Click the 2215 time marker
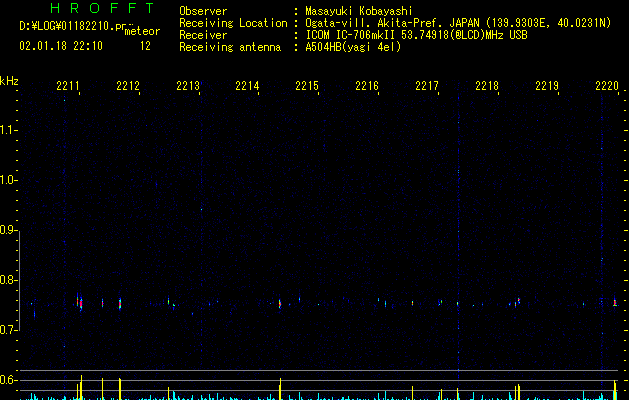Image resolution: width=629 pixels, height=400 pixels. tap(307, 85)
